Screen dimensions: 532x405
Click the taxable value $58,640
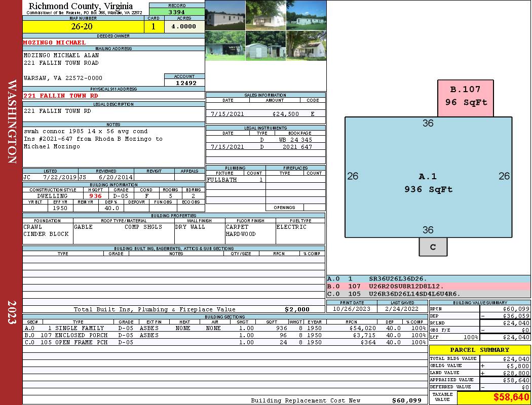click(x=511, y=397)
